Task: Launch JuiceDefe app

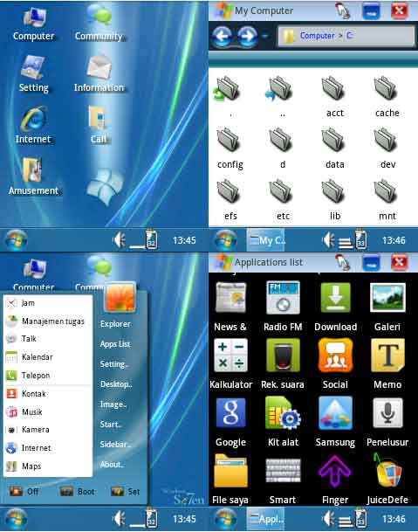Action: point(387,480)
